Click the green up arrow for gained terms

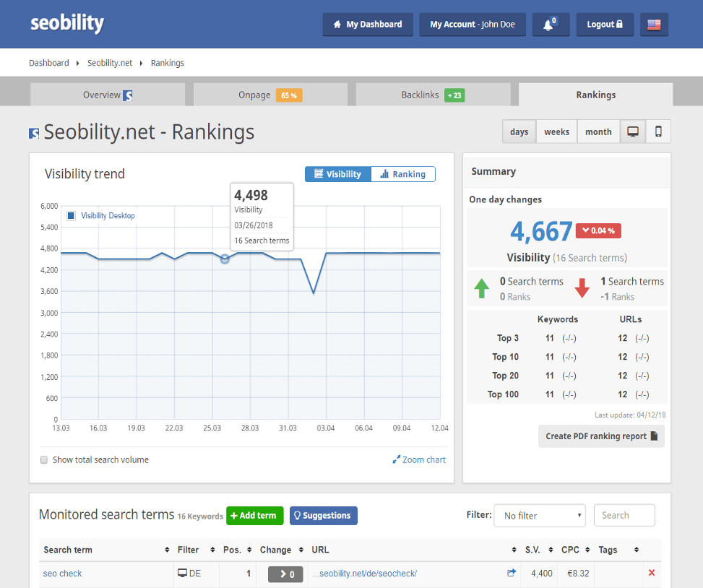point(481,288)
